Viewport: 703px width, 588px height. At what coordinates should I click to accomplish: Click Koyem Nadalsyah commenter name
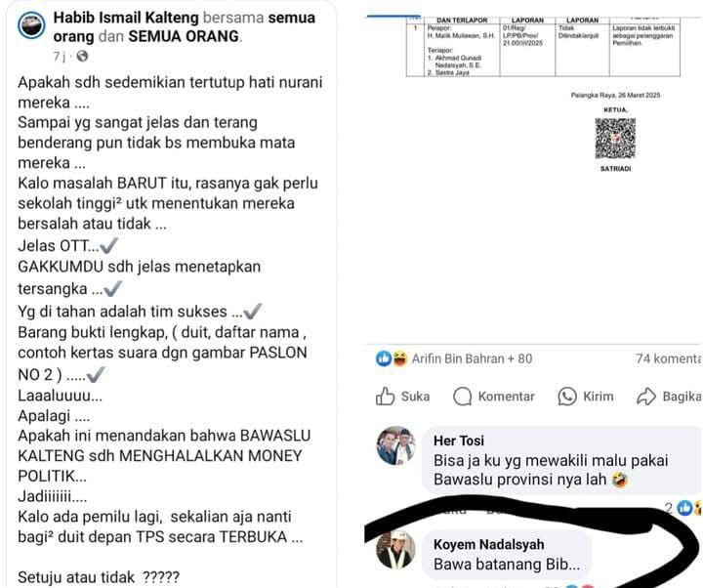click(489, 544)
